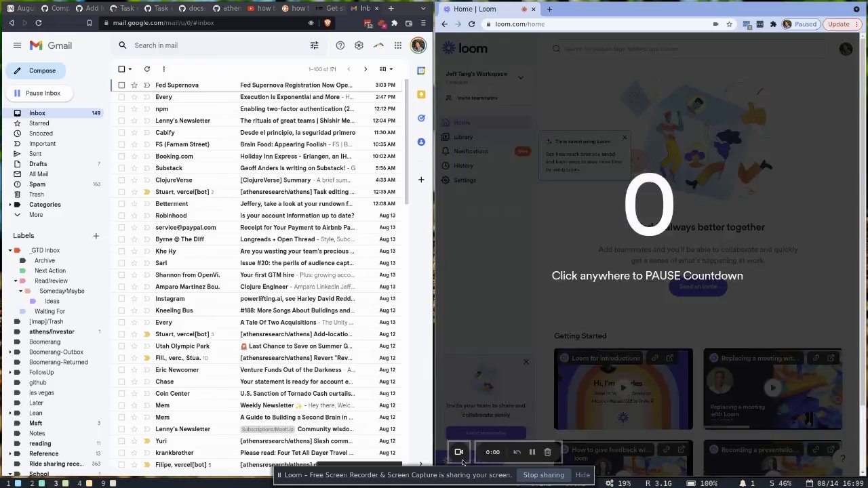The height and width of the screenshot is (488, 868).
Task: Create a new label with plus icon
Action: tap(96, 236)
